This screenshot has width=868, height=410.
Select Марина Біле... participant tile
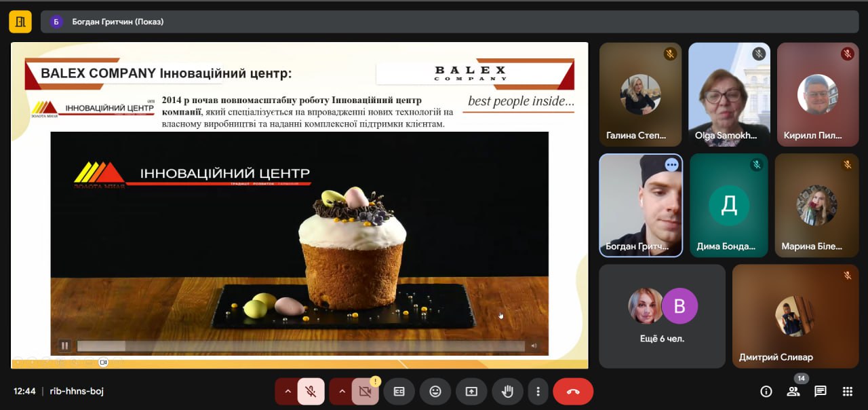coord(816,205)
